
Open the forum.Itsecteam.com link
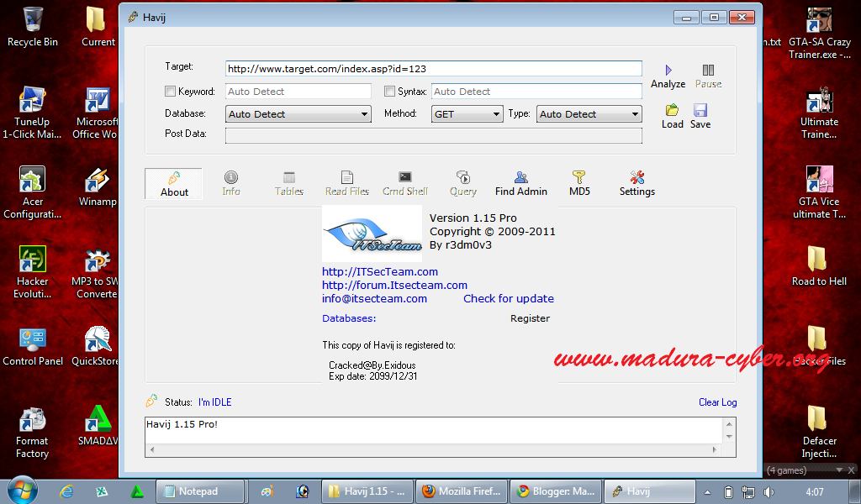(395, 285)
